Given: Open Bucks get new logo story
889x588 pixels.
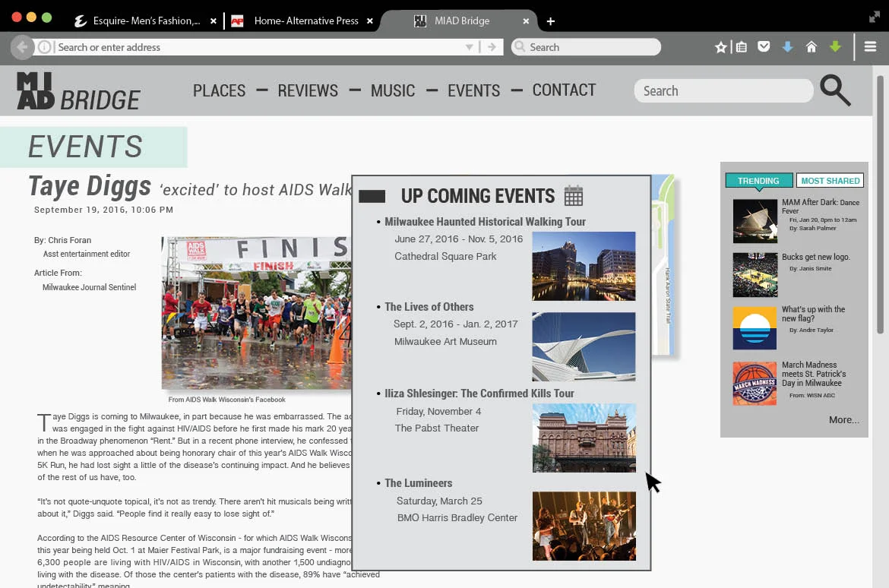Looking at the screenshot, I should click(x=816, y=257).
